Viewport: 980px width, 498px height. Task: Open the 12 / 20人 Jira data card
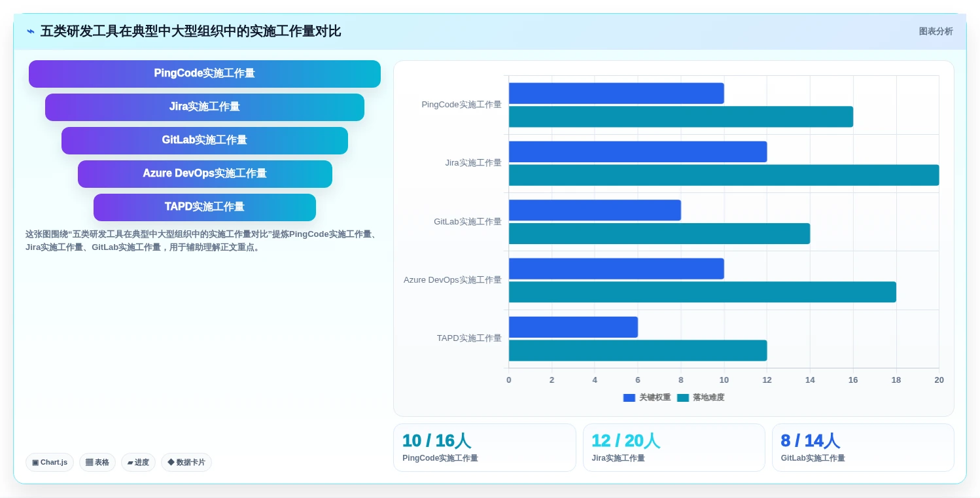pos(674,448)
